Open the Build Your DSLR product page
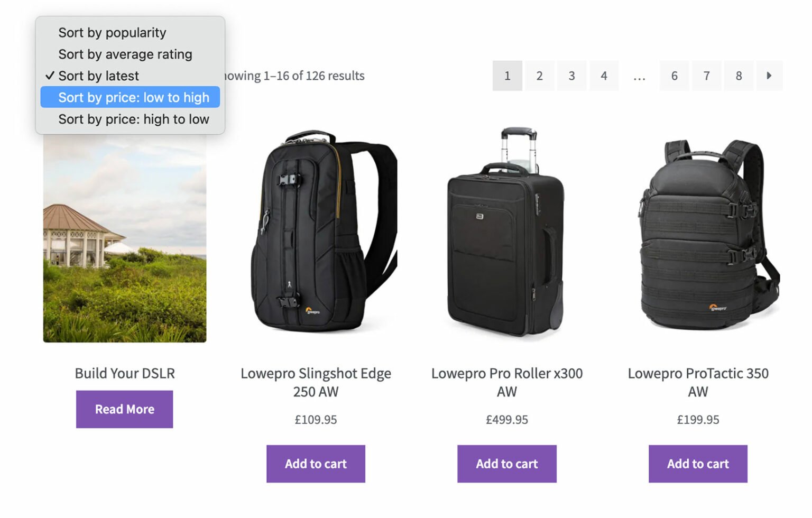 pos(124,373)
